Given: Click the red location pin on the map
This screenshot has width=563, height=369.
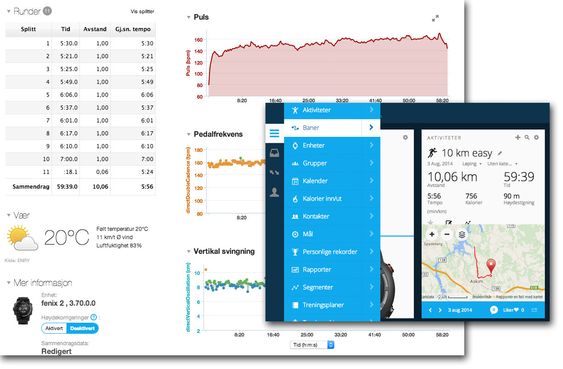Looking at the screenshot, I should click(491, 266).
